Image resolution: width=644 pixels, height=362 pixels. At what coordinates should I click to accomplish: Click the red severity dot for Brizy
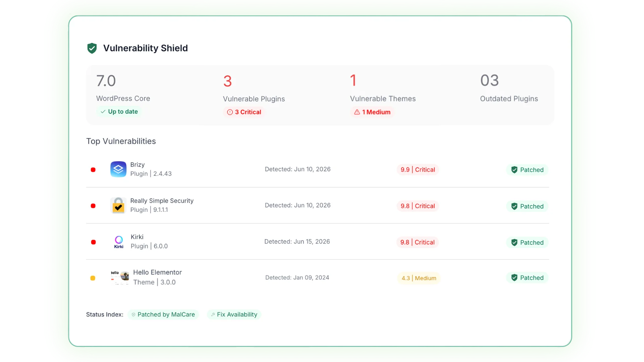click(x=93, y=170)
